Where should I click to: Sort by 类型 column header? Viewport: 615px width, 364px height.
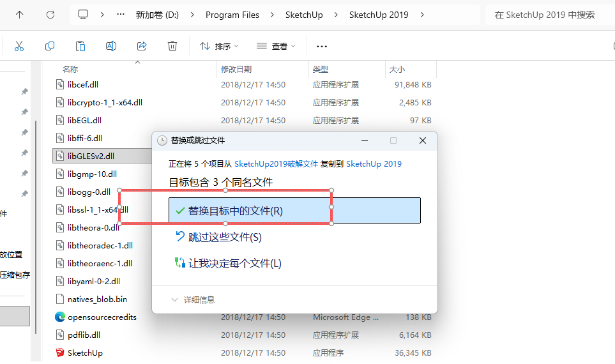tap(321, 70)
